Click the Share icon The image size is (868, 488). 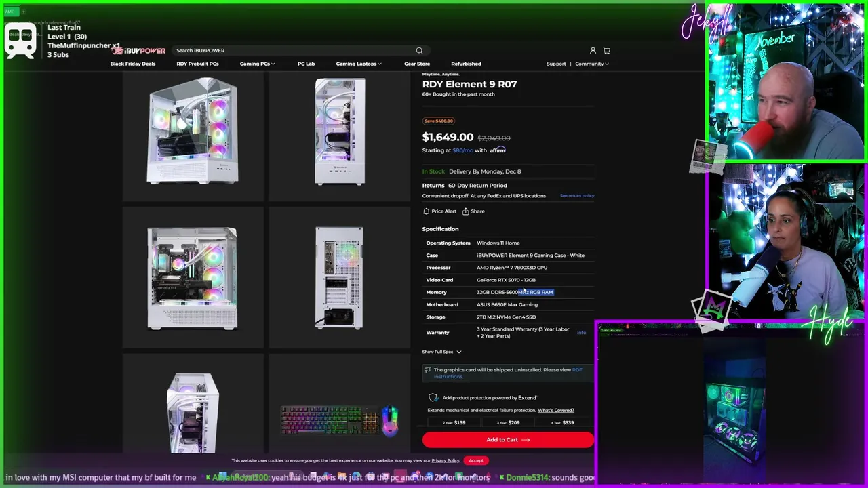465,211
